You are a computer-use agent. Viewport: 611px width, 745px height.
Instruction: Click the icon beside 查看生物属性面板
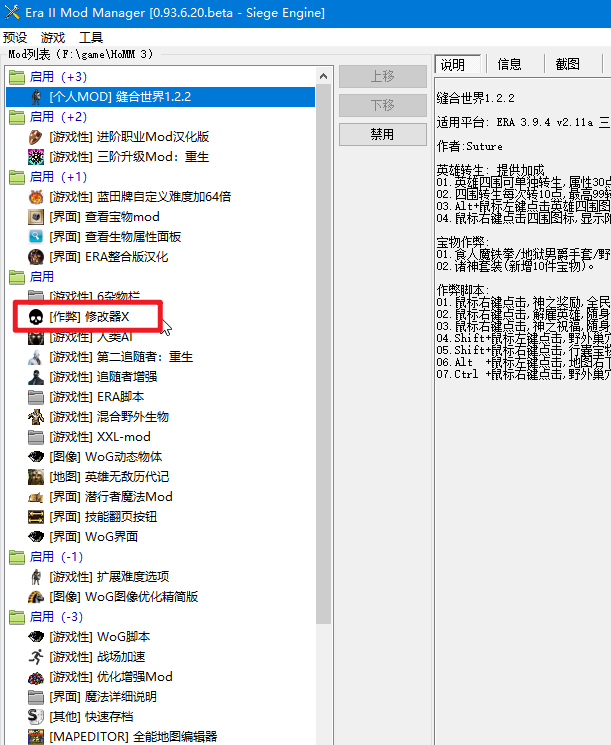click(x=36, y=237)
